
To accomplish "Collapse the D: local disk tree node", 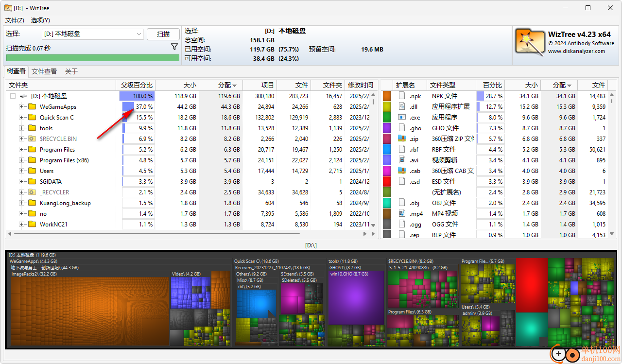I will (x=13, y=96).
